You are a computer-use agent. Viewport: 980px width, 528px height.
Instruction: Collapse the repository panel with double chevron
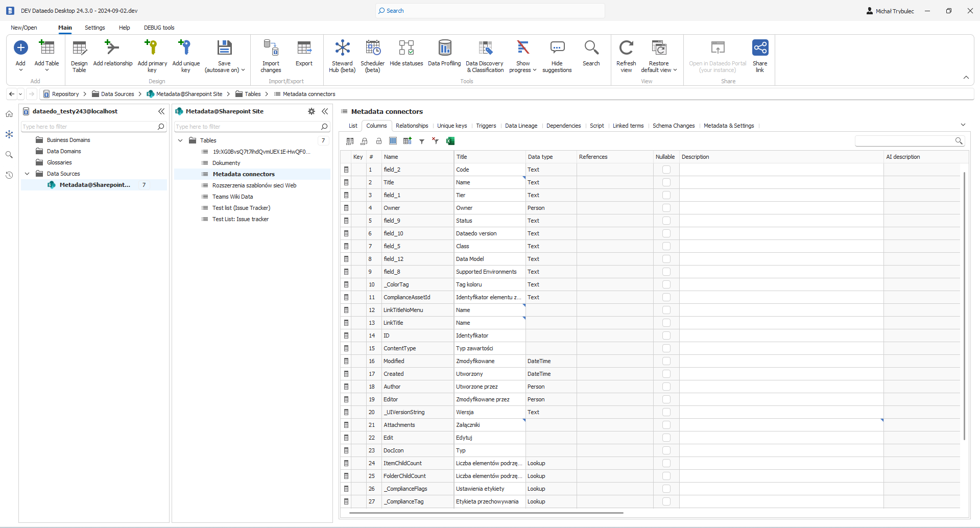pos(161,111)
